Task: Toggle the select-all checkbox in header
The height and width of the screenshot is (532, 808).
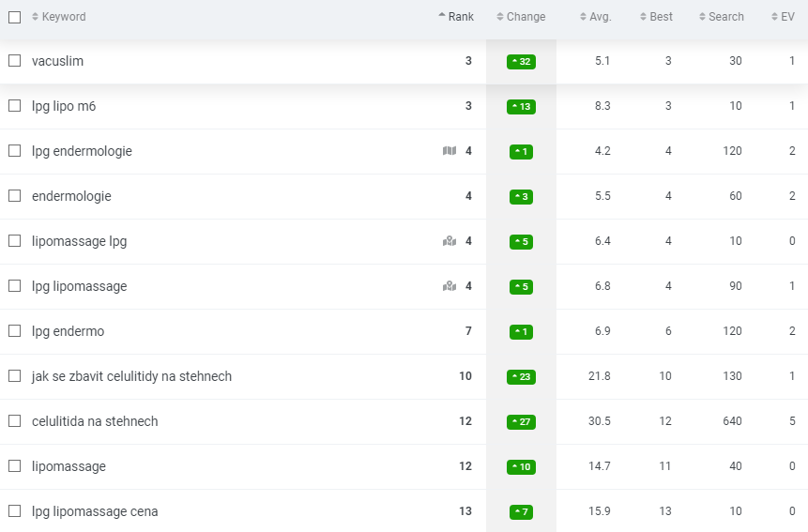Action: pyautogui.click(x=14, y=17)
